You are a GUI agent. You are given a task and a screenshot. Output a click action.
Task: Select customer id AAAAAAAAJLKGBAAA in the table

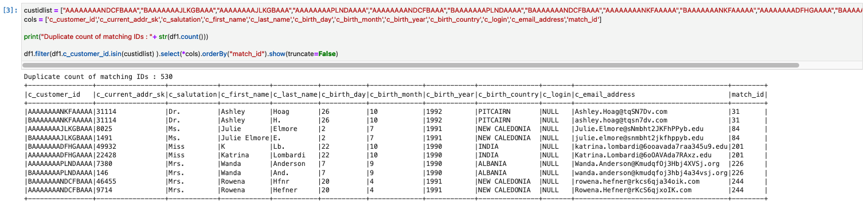[x=60, y=129]
